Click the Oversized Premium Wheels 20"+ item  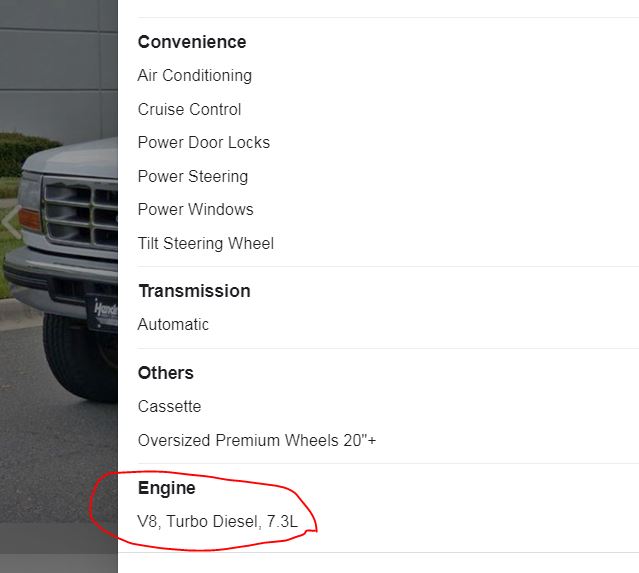coord(257,440)
